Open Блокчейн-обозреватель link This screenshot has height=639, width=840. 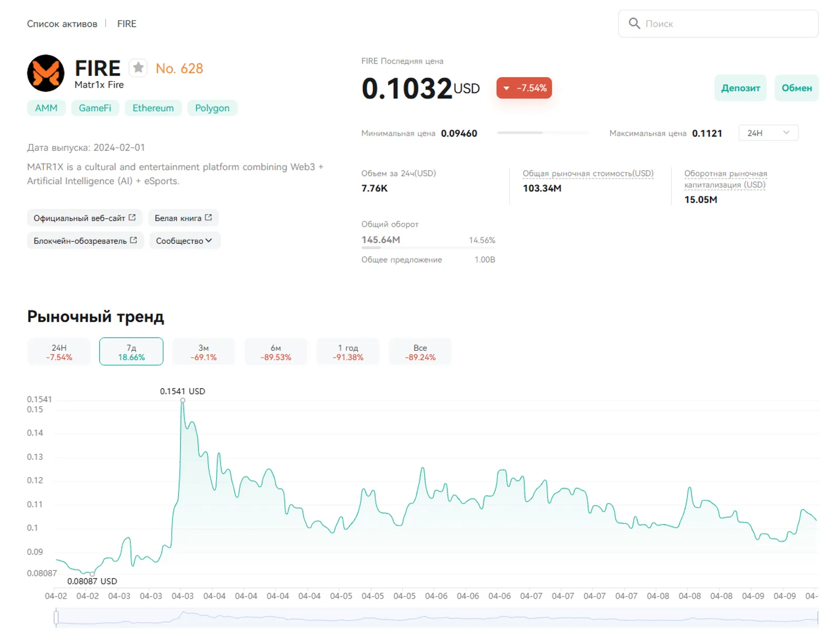click(x=85, y=240)
